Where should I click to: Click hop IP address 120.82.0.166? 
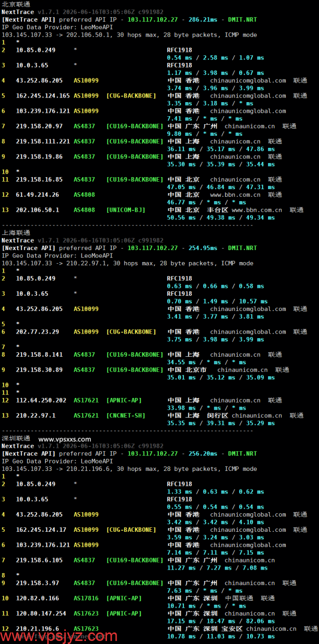(37, 598)
